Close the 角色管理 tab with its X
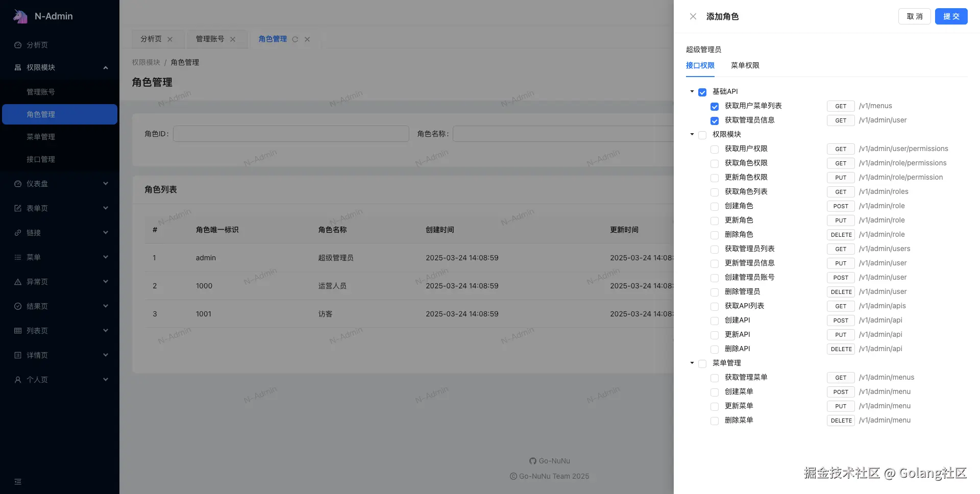980x494 pixels. coord(307,39)
